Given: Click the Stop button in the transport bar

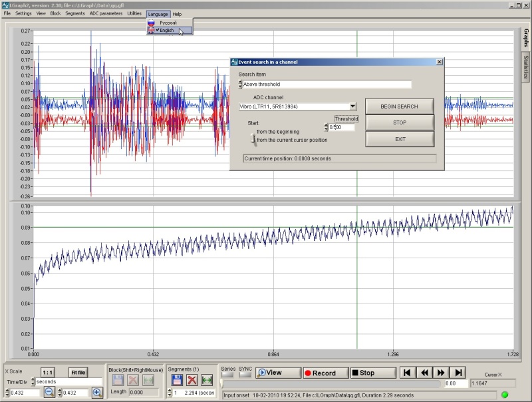Looking at the screenshot, I should point(373,373).
